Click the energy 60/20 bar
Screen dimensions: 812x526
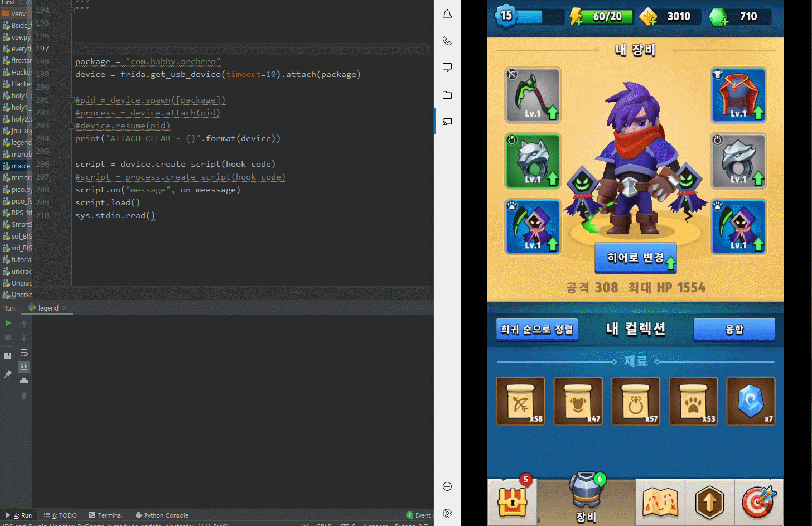602,17
